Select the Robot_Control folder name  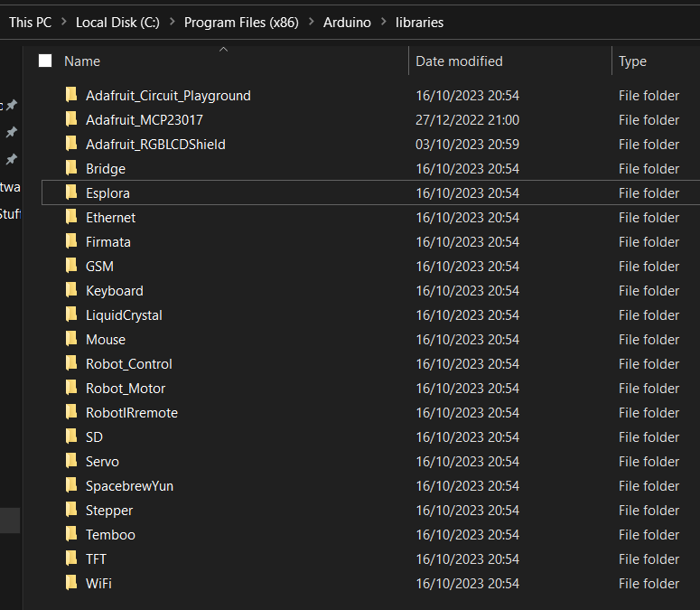[128, 364]
